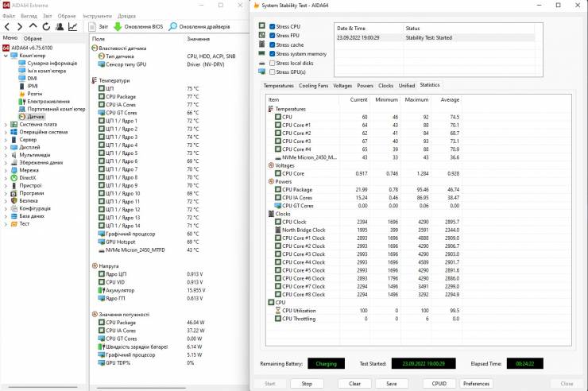Toggle the Stress CPU checkbox
This screenshot has width=588, height=391.
[x=273, y=26]
